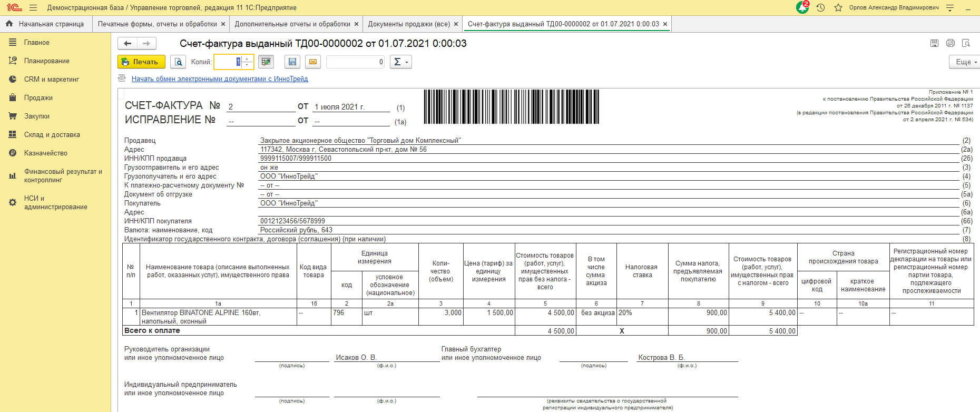Viewport: 980px width, 412px height.
Task: Click the invoice date 1 июля 2021 г.
Action: point(339,107)
